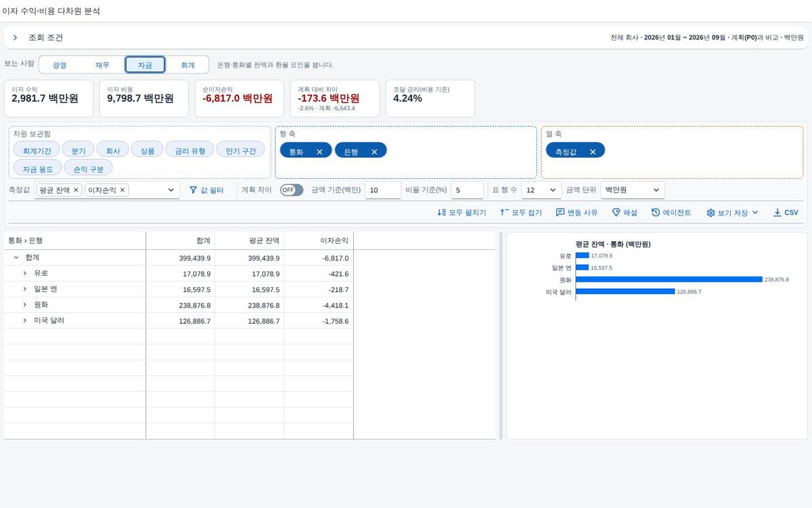Expand the 일본 엔 row
The height and width of the screenshot is (508, 812).
[x=24, y=289]
